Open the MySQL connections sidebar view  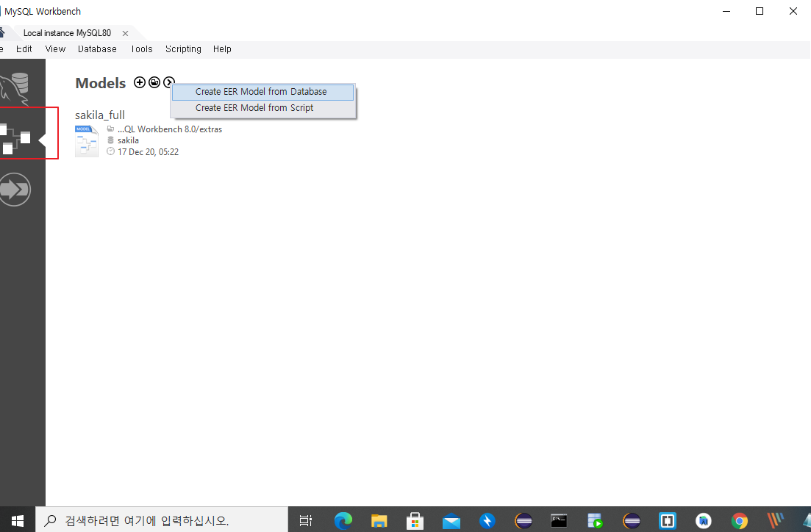15,88
